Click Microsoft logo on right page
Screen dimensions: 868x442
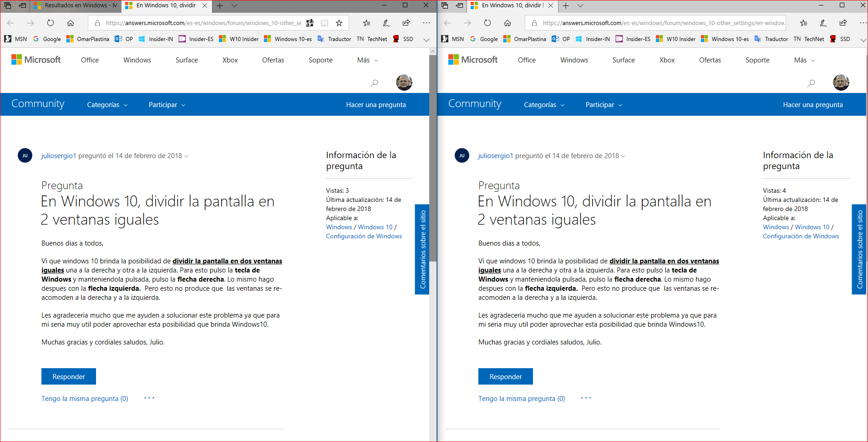click(473, 60)
